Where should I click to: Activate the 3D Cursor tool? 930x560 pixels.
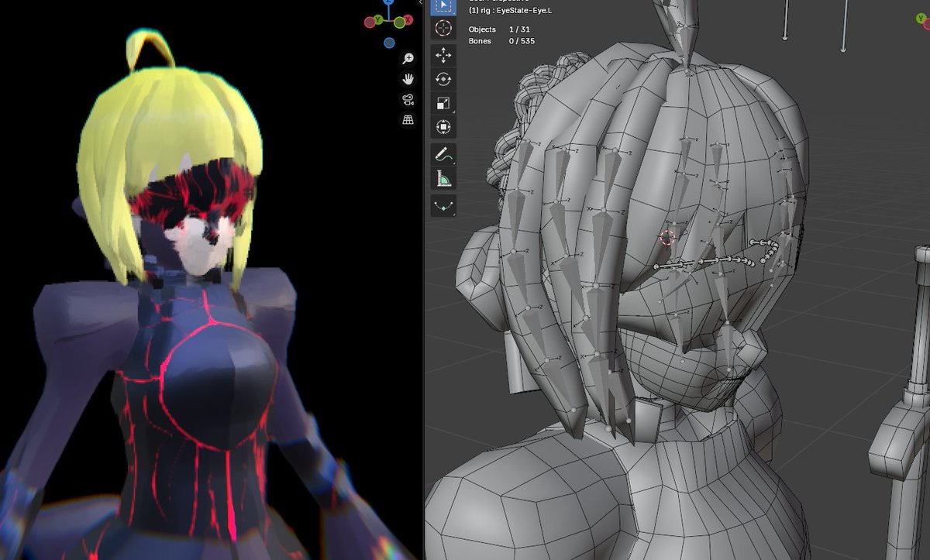click(443, 29)
